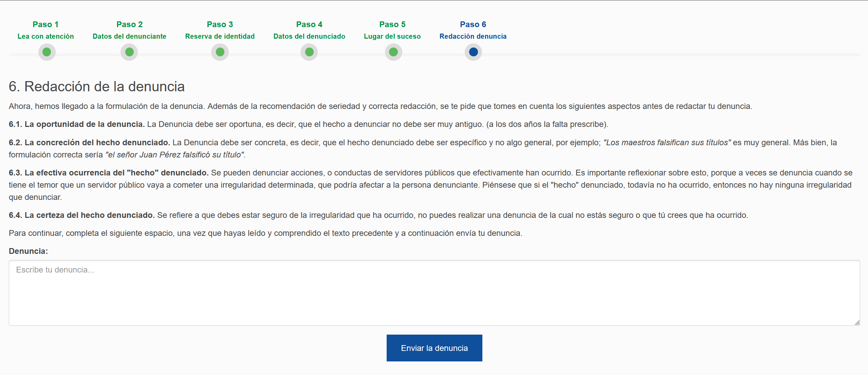The image size is (868, 375).
Task: Click 'Datos del denunciante' step text
Action: (x=129, y=36)
